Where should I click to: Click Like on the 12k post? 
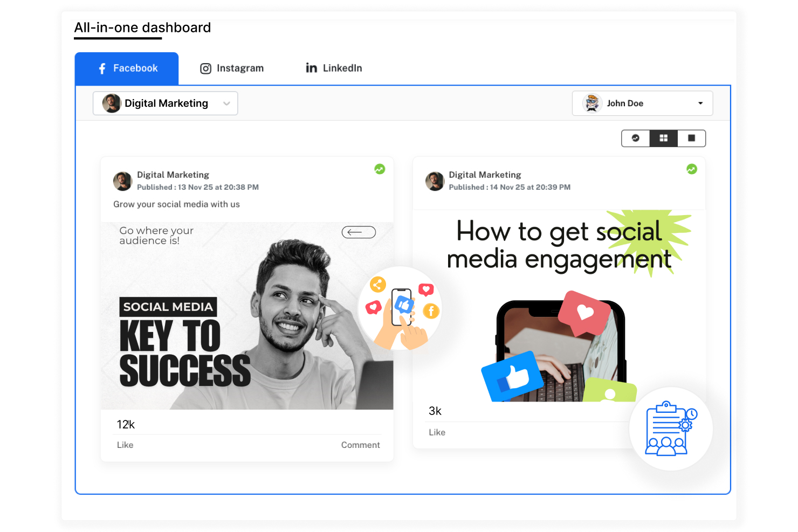point(125,445)
